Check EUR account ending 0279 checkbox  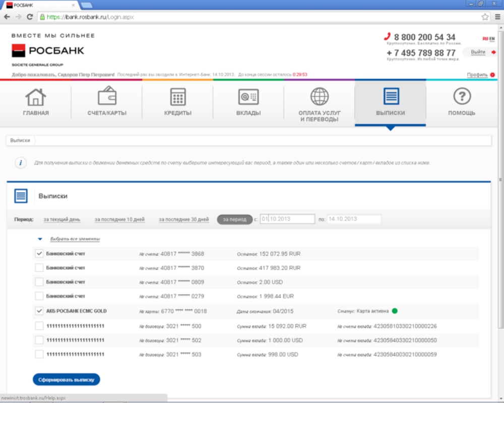(x=39, y=296)
